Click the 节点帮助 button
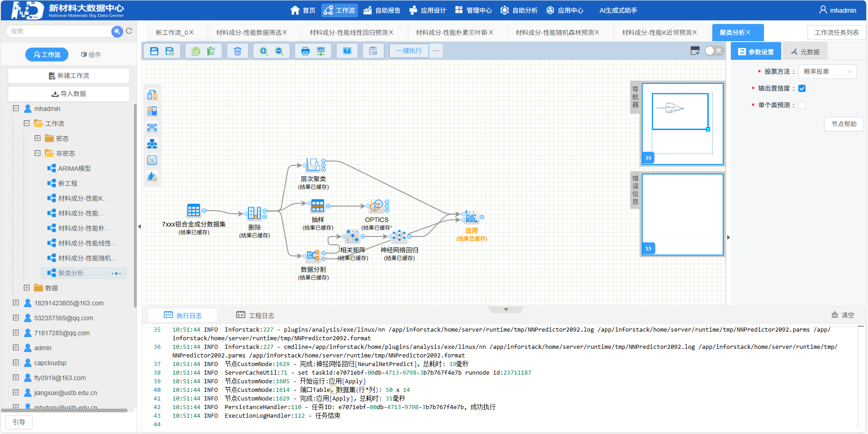The image size is (868, 434). coord(844,124)
